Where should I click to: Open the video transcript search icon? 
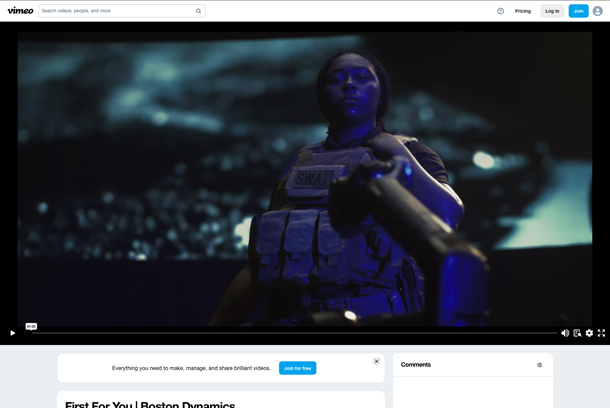click(x=577, y=333)
